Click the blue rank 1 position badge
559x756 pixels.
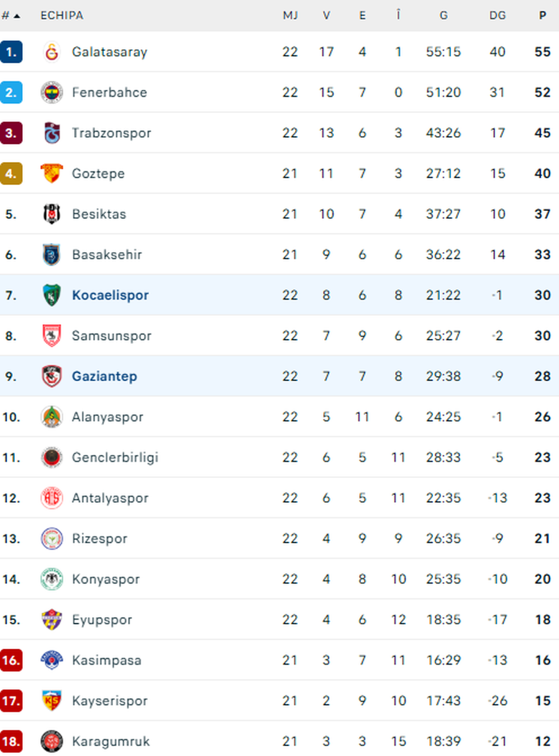(11, 52)
